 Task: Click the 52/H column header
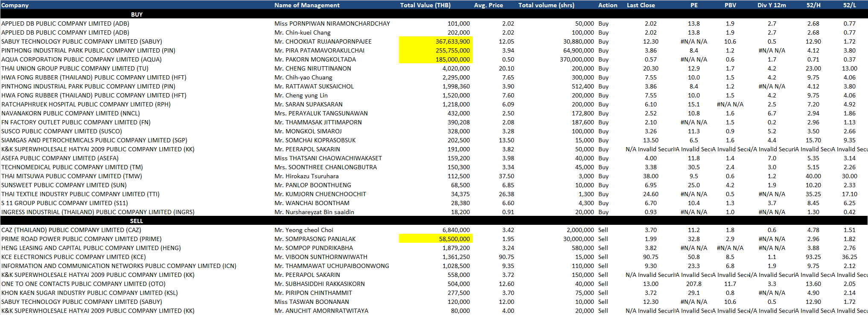click(813, 5)
